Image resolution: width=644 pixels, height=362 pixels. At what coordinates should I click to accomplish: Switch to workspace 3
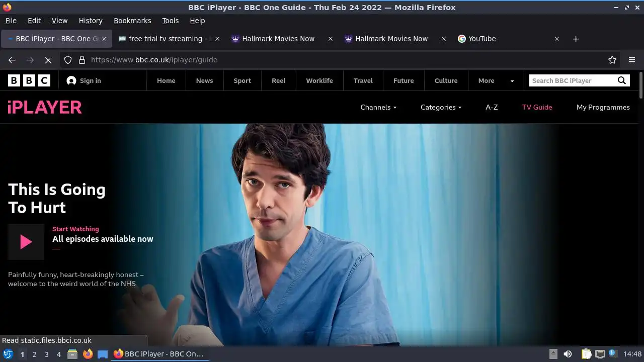(x=46, y=354)
